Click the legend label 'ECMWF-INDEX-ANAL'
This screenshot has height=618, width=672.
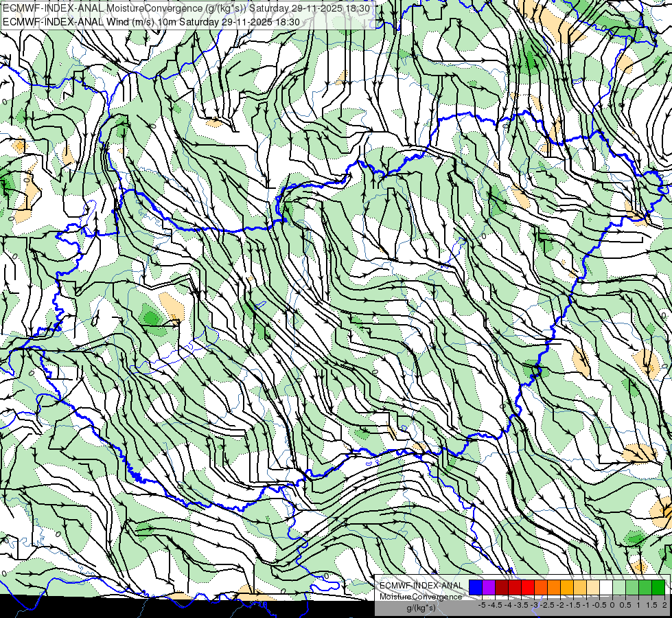[x=421, y=586]
